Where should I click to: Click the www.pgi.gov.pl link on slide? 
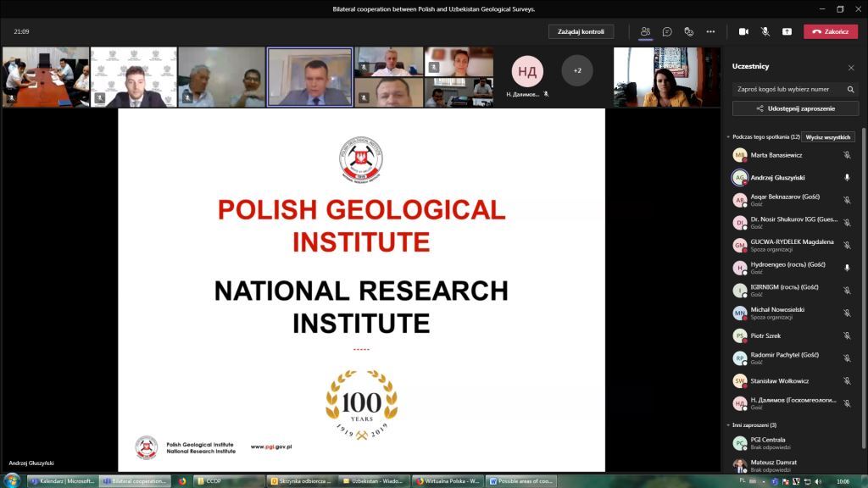[x=271, y=446]
